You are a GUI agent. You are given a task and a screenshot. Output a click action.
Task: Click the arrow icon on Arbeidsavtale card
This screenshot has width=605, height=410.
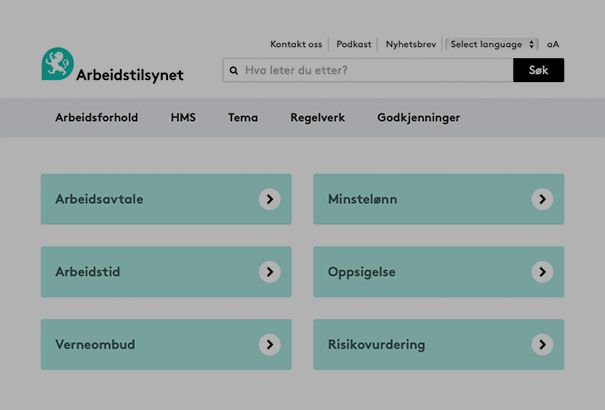coord(269,199)
